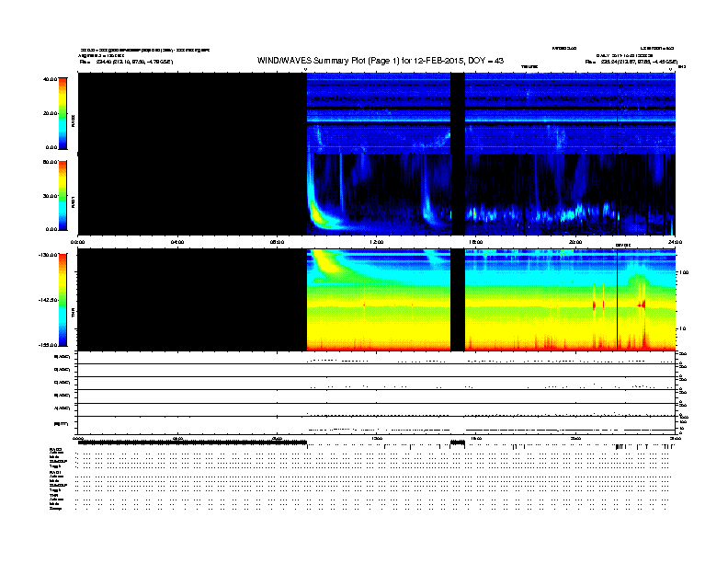728x563 pixels.
Task: Click the top-right Pos coordinates text
Action: tap(631, 62)
